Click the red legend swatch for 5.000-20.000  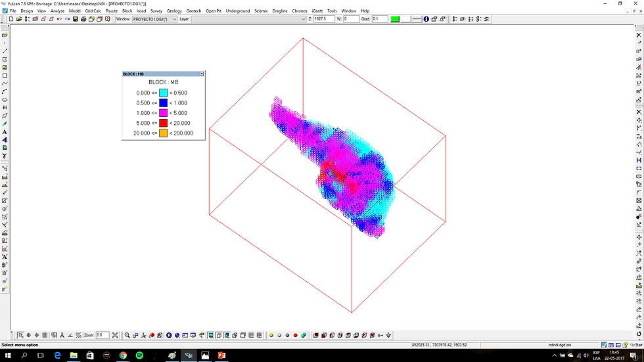point(164,123)
